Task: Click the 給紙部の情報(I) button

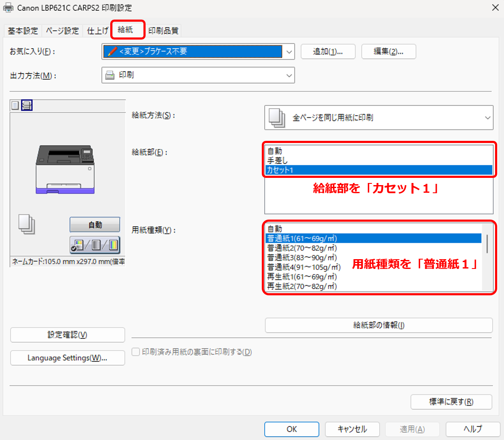Action: [379, 325]
